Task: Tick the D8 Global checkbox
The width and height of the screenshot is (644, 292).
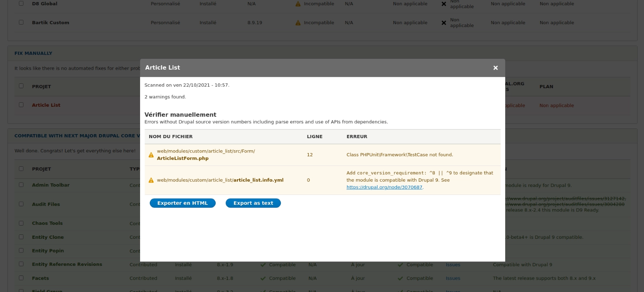Action: tap(21, 3)
